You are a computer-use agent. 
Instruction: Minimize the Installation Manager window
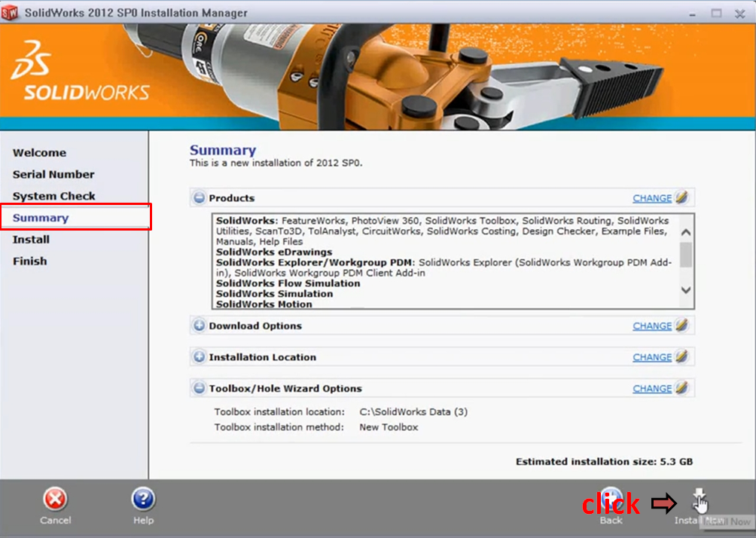(692, 14)
